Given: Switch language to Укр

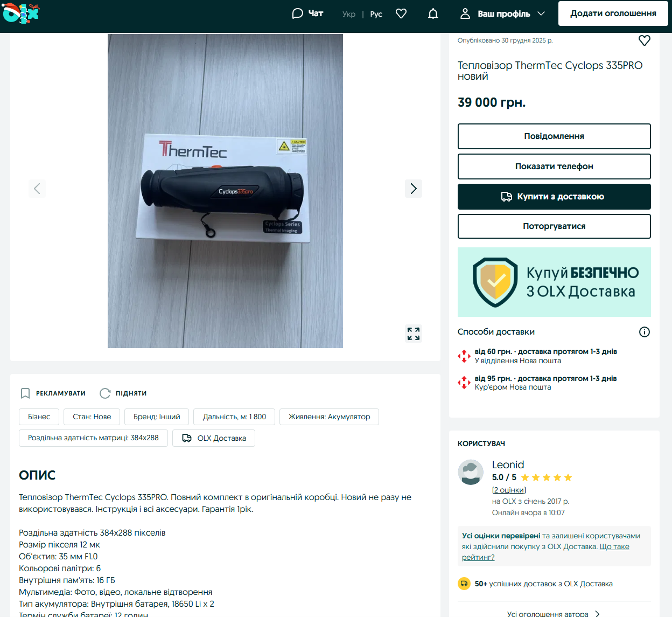Looking at the screenshot, I should point(349,14).
